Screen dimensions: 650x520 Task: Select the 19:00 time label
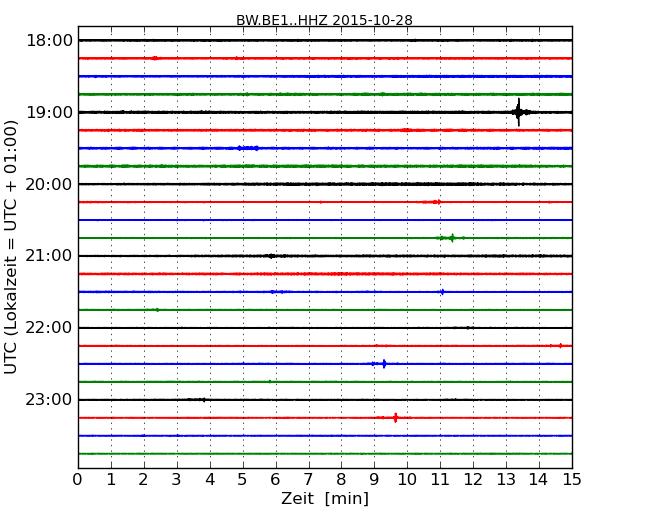click(49, 112)
